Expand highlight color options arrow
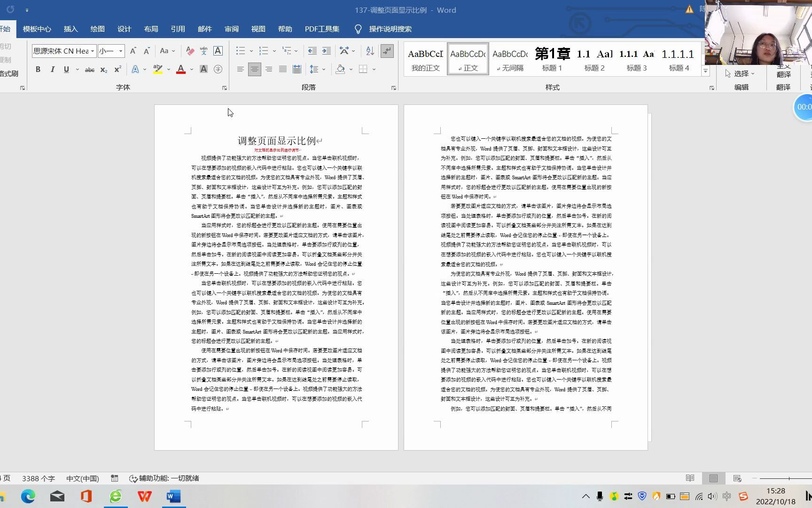The width and height of the screenshot is (812, 508). pos(169,69)
